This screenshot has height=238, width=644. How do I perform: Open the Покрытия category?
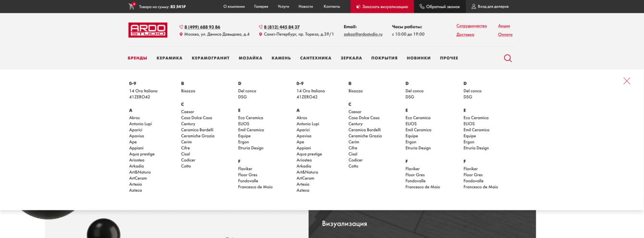click(384, 58)
